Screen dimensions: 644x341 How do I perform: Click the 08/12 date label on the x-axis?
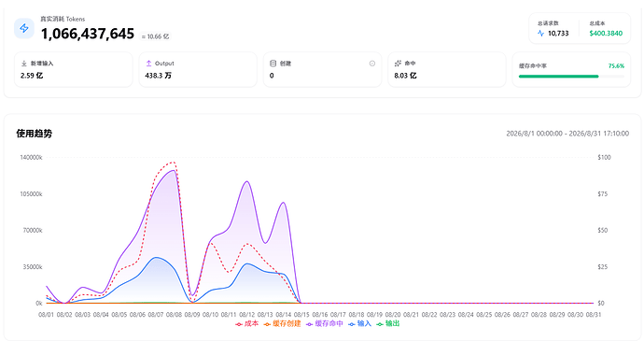click(x=246, y=315)
